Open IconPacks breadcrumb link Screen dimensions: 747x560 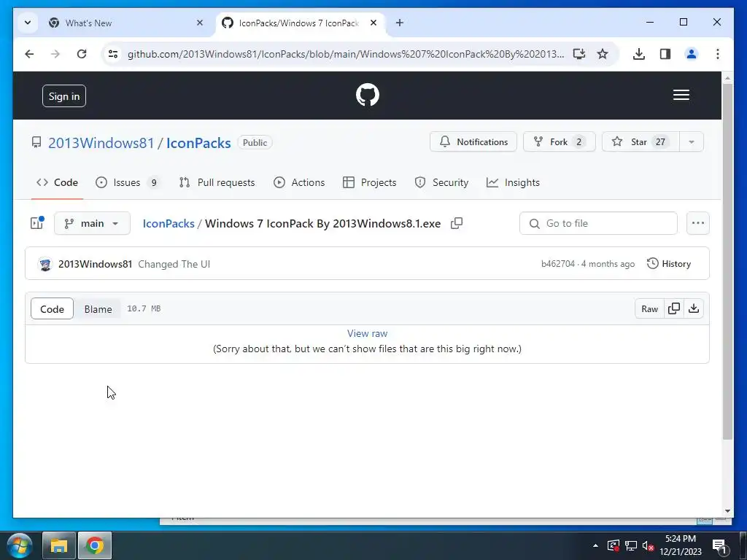pyautogui.click(x=169, y=223)
